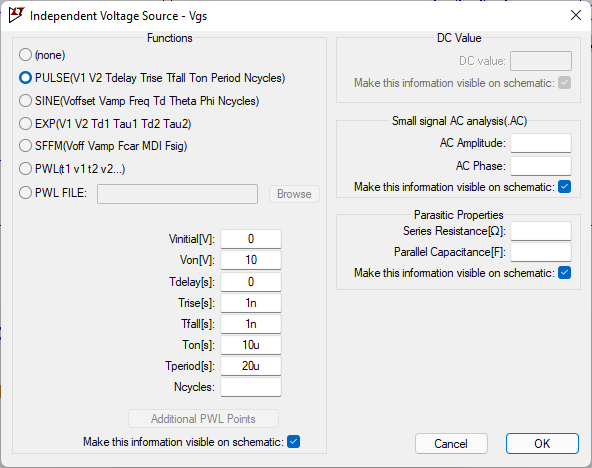592x468 pixels.
Task: Click the LTspice icon in title bar
Action: point(16,15)
